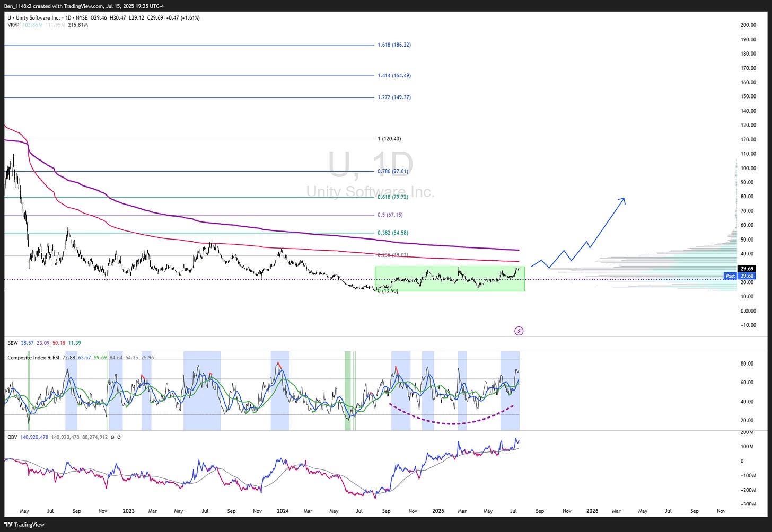Click the 29.69 current price tag
Image resolution: width=772 pixels, height=532 pixels.
coord(747,269)
